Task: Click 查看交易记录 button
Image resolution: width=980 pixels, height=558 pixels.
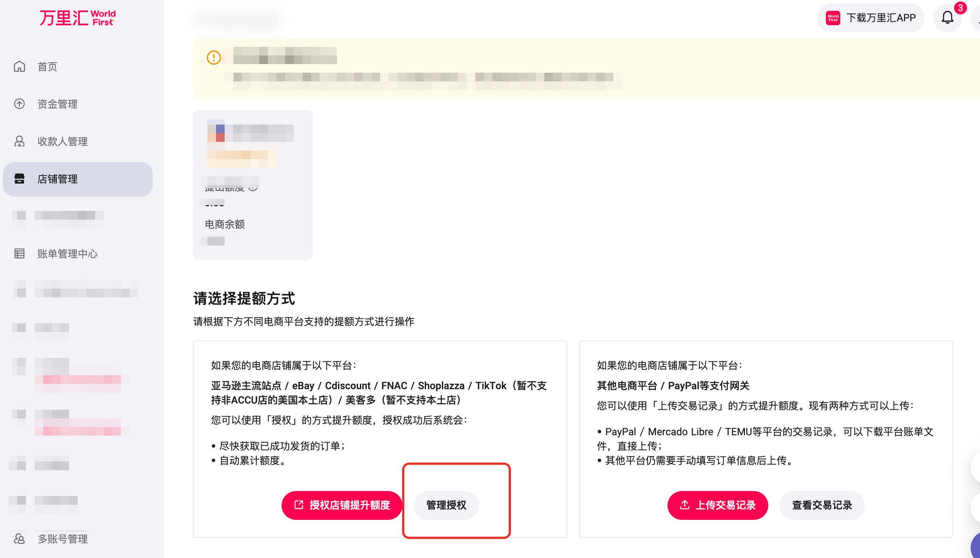Action: (822, 505)
